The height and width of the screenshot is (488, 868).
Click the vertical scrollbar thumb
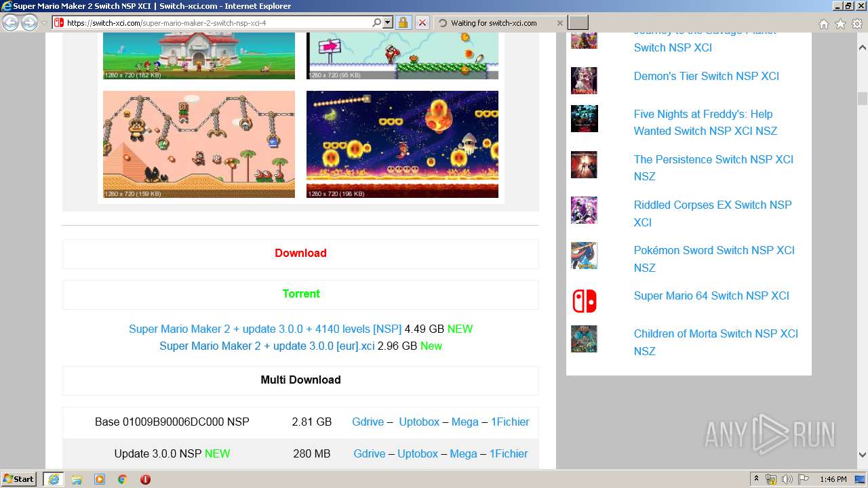click(862, 98)
